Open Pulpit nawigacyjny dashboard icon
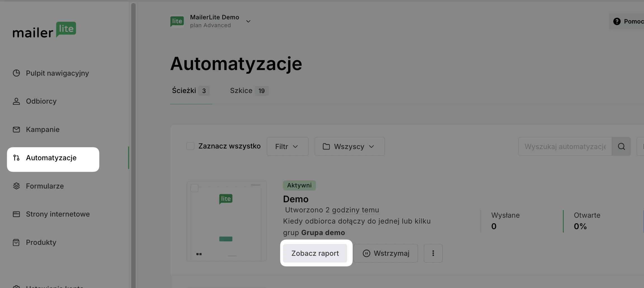Viewport: 644px width, 288px height. (17, 73)
